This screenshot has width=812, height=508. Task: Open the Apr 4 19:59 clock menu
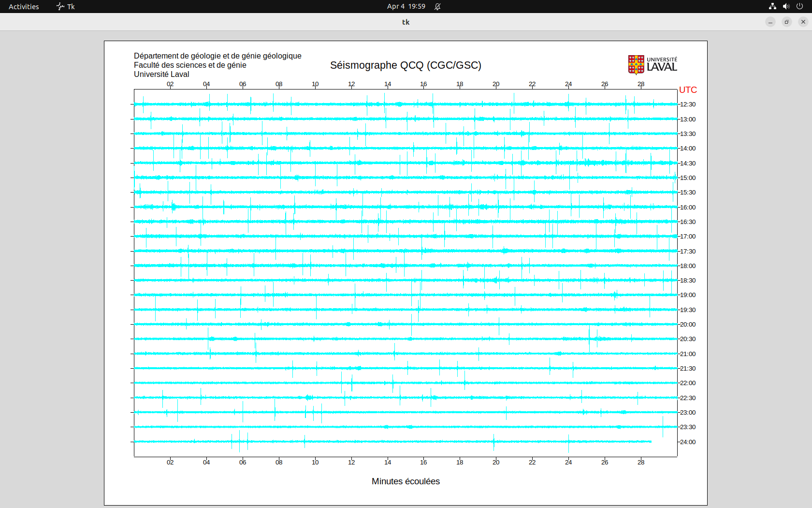point(406,6)
